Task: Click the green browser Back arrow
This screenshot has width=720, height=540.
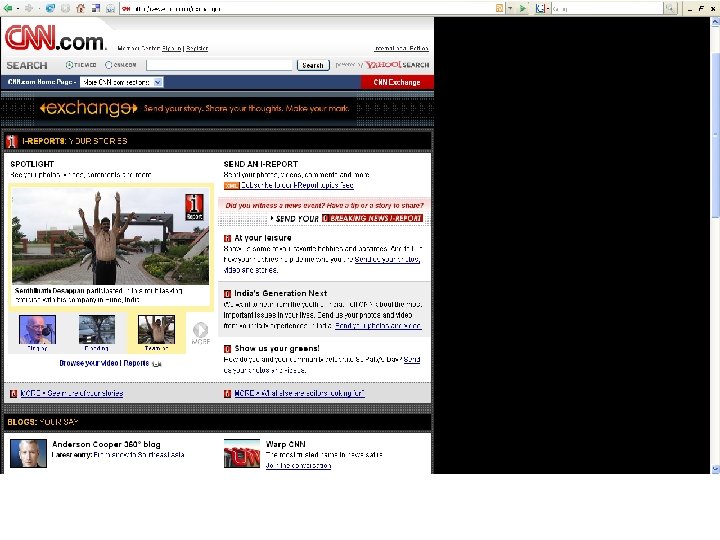Action: coord(7,8)
